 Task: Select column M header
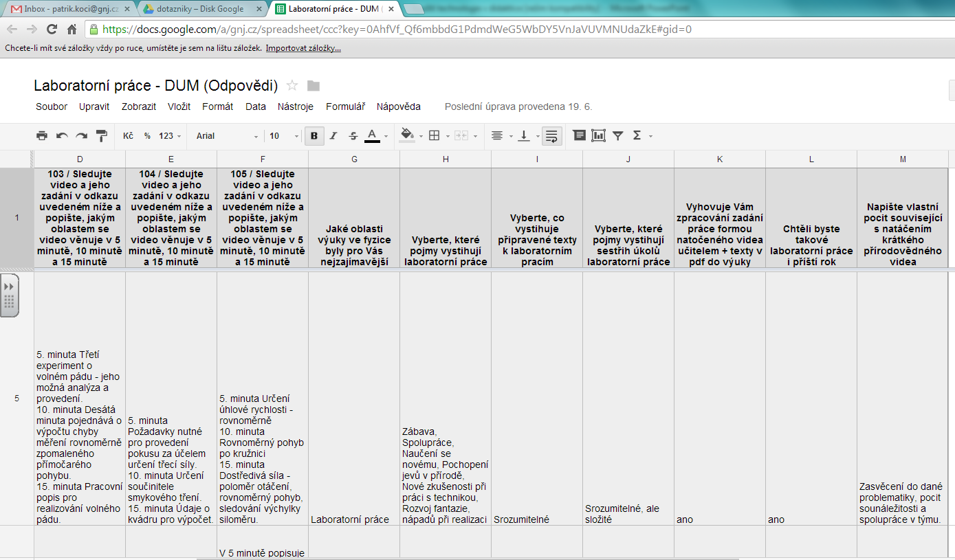pos(903,159)
